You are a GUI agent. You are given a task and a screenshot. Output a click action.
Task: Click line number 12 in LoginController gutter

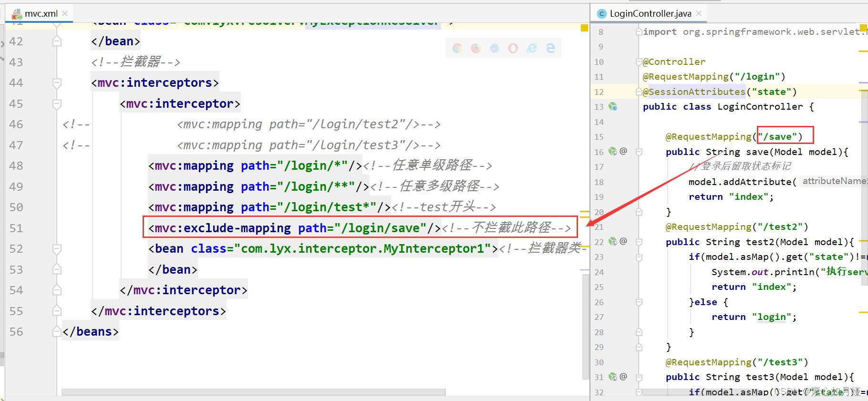pos(599,92)
